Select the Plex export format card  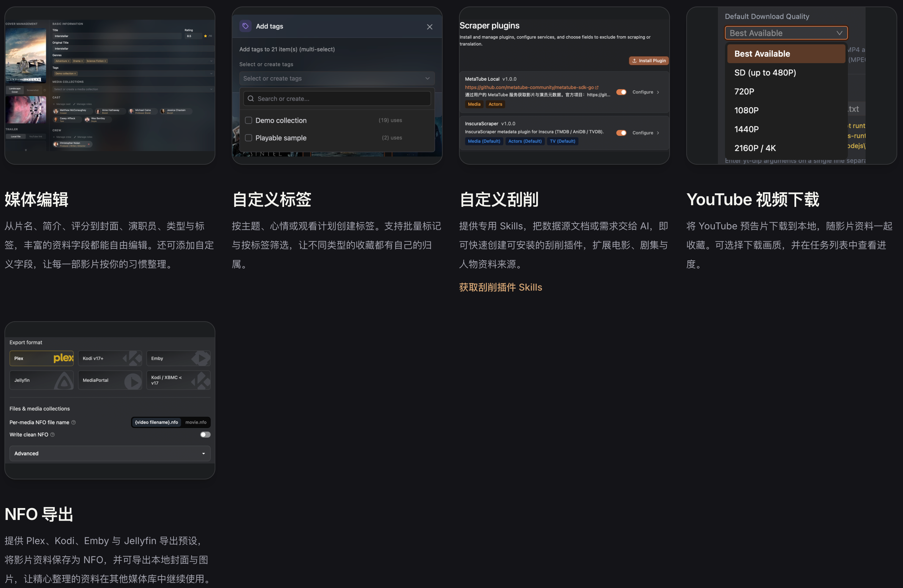pos(42,359)
